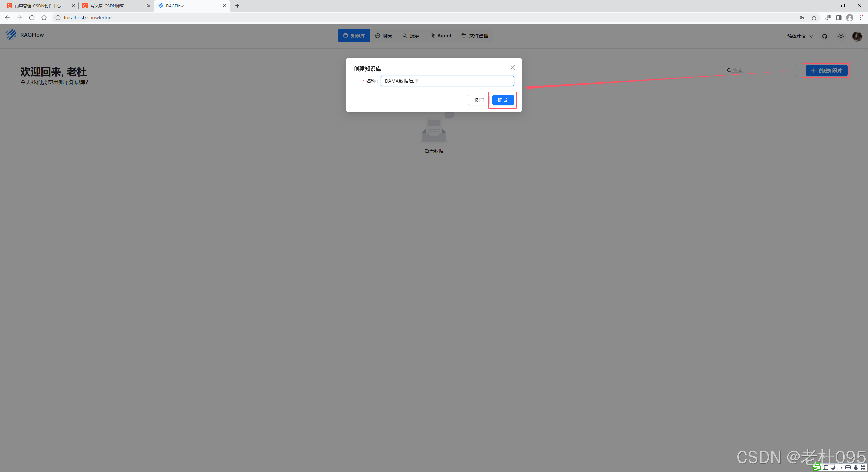Screen dimensions: 868x472
Task: Open the password key icon in address bar
Action: (x=802, y=18)
